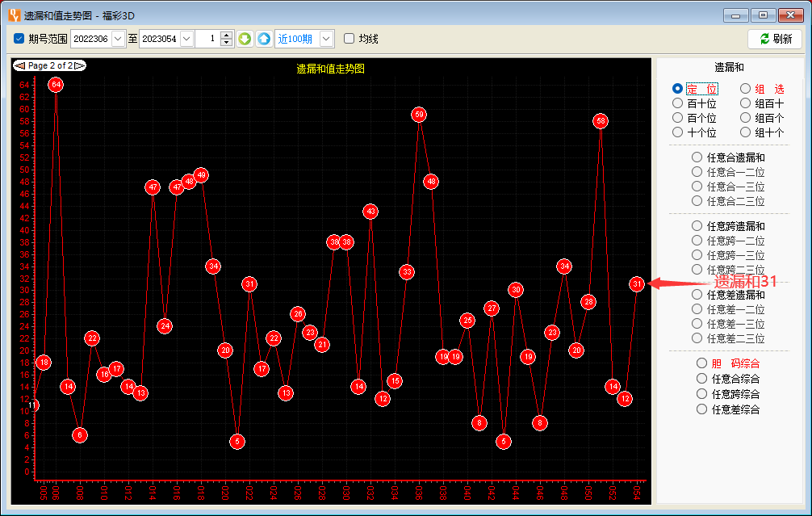Go to previous chart page arrow
This screenshot has width=812, height=516.
tap(20, 65)
